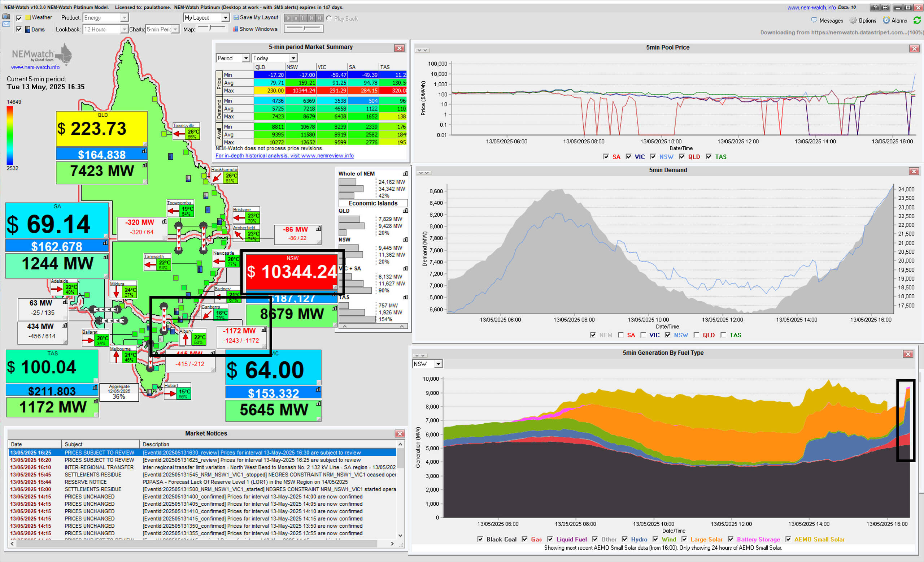Click the Stop playback control
The image size is (924, 562).
(296, 18)
